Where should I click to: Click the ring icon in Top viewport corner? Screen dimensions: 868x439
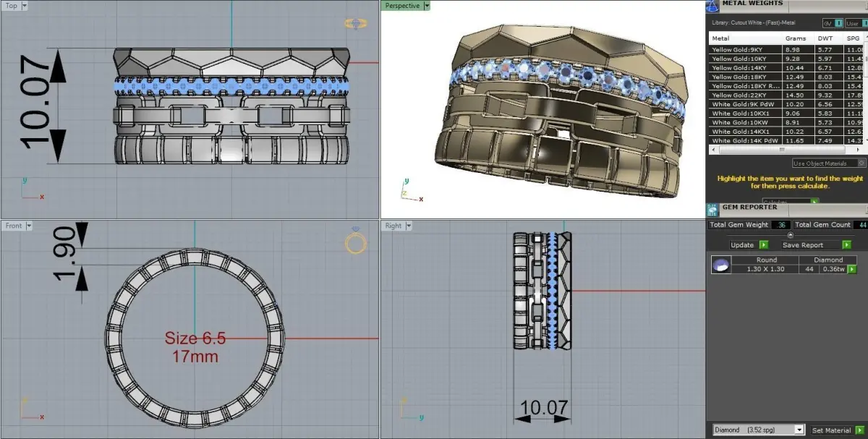tap(356, 24)
